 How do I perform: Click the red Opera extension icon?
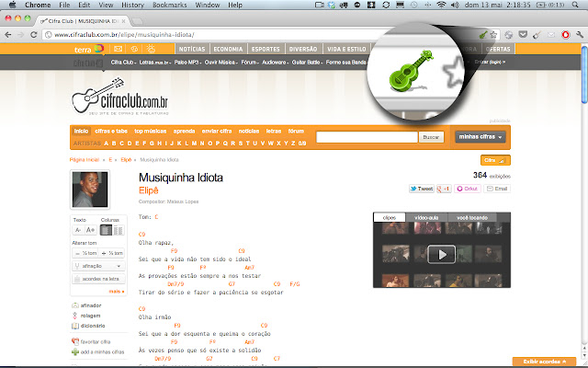tap(566, 35)
